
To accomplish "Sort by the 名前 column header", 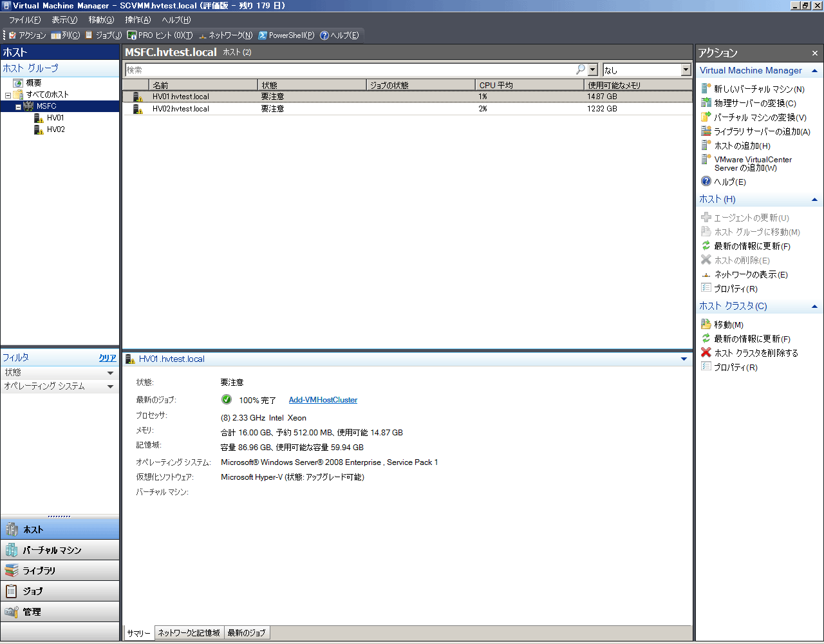I will [x=203, y=85].
